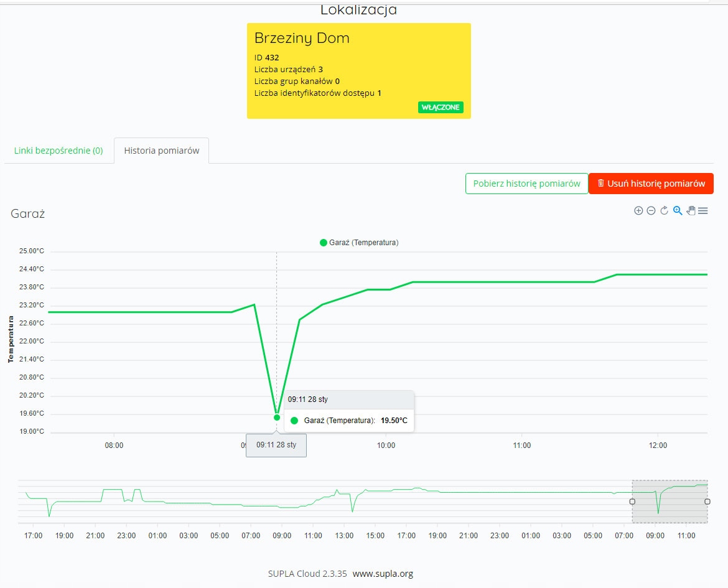728x588 pixels.
Task: Zoom out using the minus circle icon
Action: tap(651, 211)
